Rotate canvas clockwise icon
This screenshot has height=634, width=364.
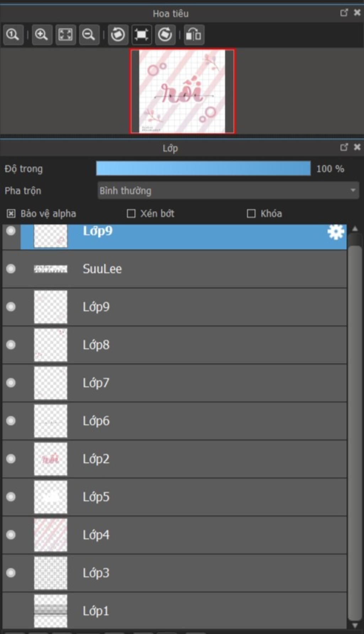pos(165,35)
